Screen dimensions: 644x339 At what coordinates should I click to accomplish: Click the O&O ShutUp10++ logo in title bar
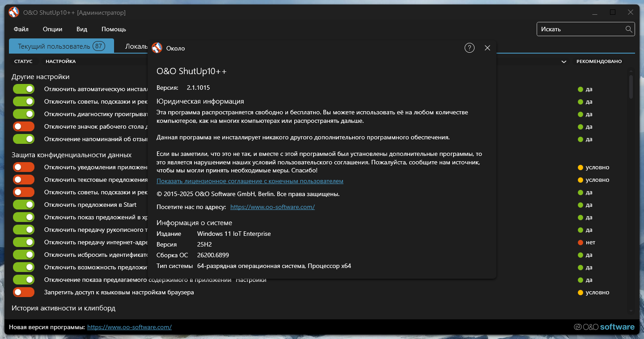14,13
